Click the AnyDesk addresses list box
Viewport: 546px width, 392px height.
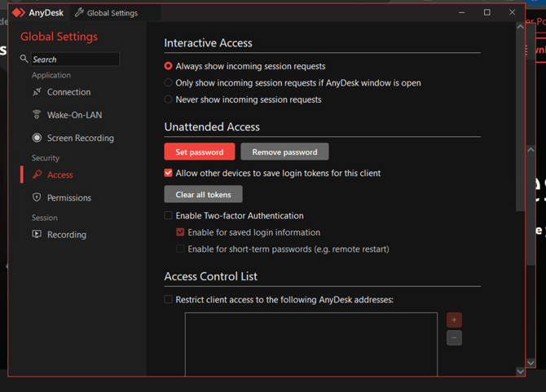click(x=311, y=344)
